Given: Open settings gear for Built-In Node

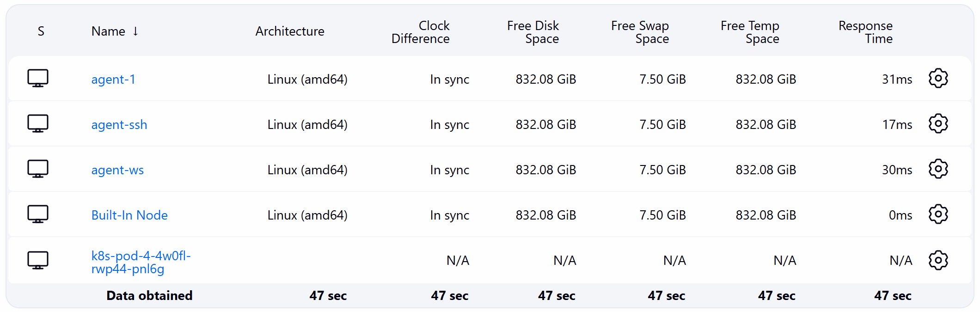Looking at the screenshot, I should pos(938,214).
